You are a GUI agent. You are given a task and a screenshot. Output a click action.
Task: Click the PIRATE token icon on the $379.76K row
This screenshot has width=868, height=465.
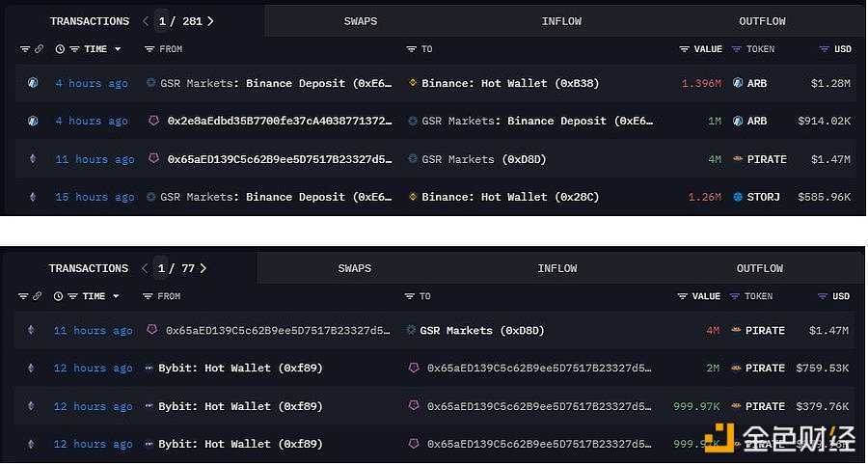tap(736, 406)
